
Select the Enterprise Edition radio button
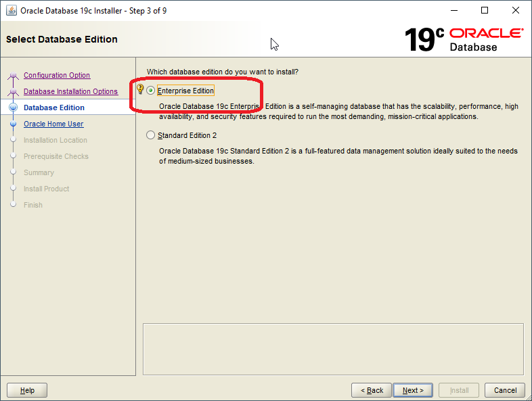click(x=151, y=91)
